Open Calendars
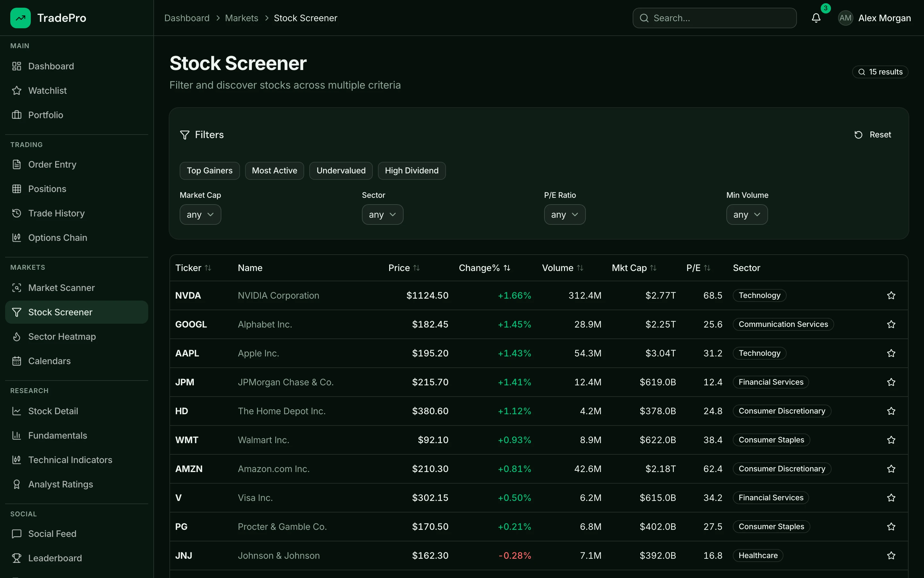Viewport: 924px width, 578px height. point(76,361)
